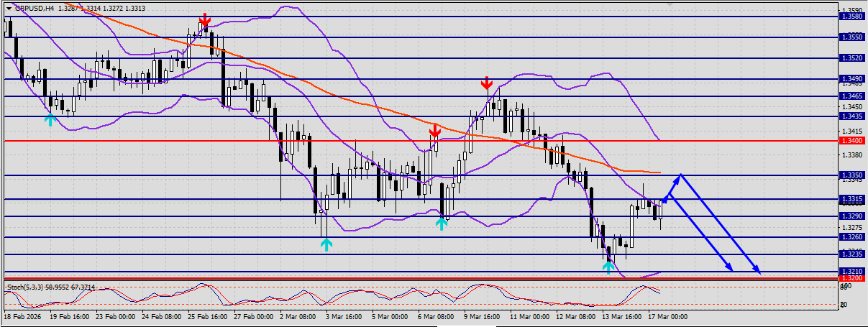
Task: Click the GBPUSD,H4 chart title text
Action: pos(35,9)
